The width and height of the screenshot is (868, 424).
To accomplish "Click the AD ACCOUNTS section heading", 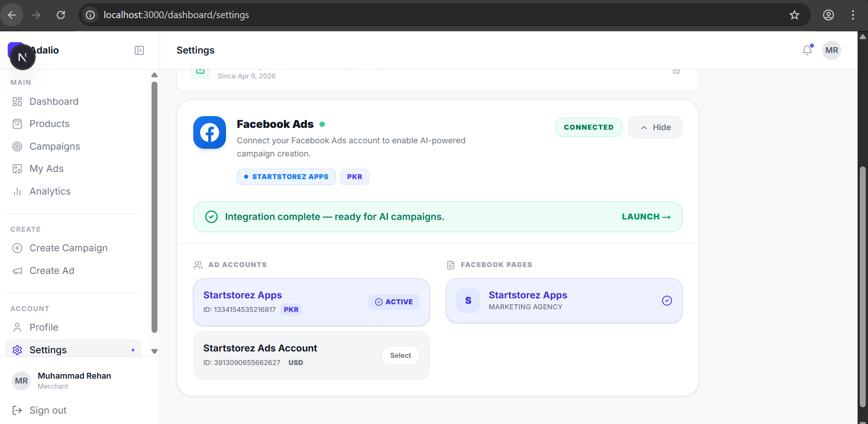I will coord(237,265).
